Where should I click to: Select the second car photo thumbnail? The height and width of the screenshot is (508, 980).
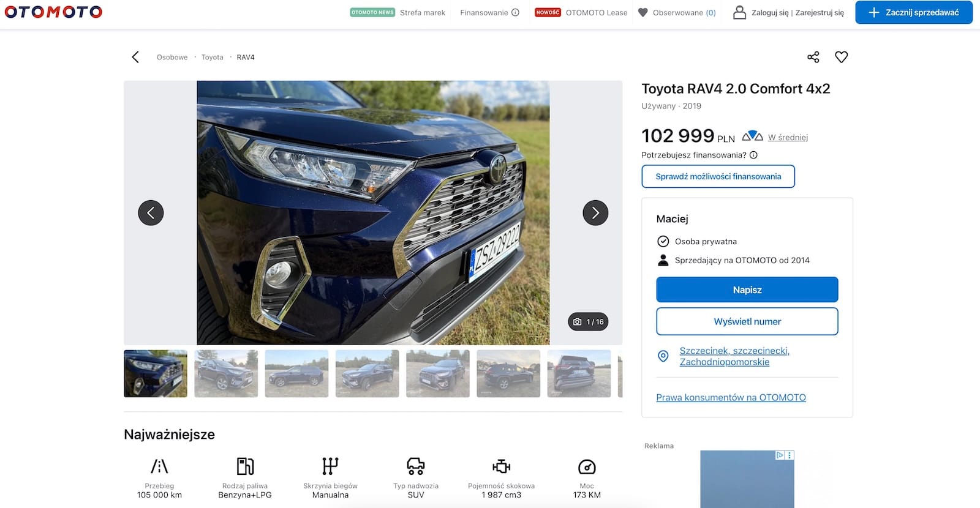pos(226,373)
